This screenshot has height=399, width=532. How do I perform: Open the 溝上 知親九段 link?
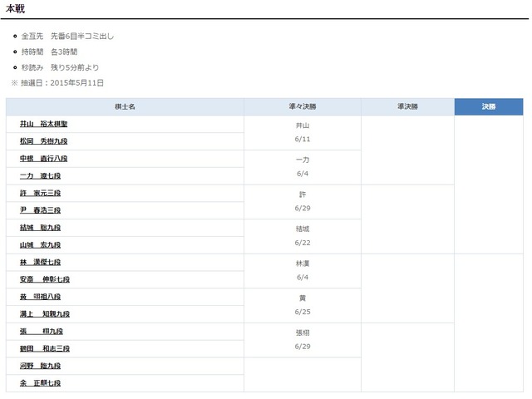coord(44,314)
